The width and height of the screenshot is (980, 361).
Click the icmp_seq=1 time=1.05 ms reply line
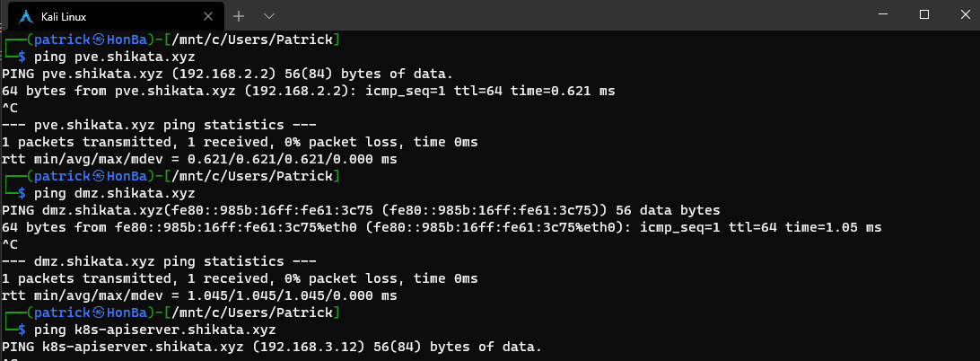click(x=442, y=226)
